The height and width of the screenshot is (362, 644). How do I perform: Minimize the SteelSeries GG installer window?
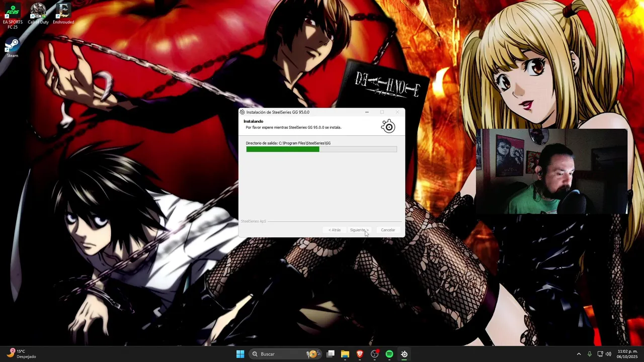367,112
